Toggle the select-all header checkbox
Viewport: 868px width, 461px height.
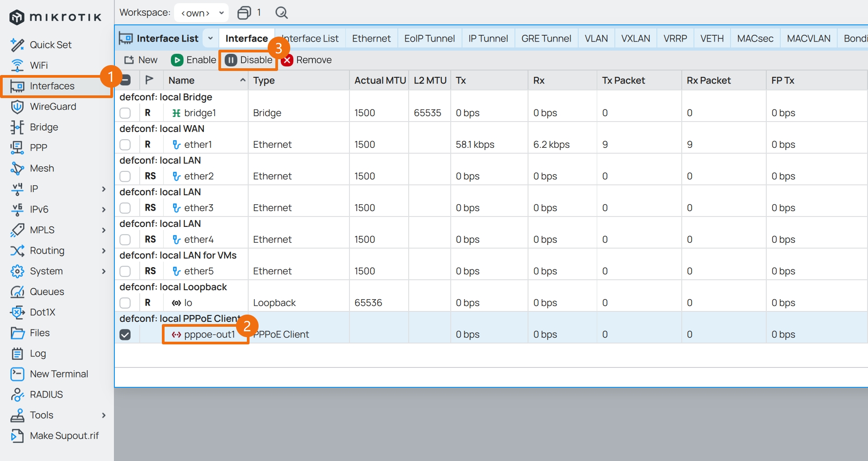click(x=125, y=80)
